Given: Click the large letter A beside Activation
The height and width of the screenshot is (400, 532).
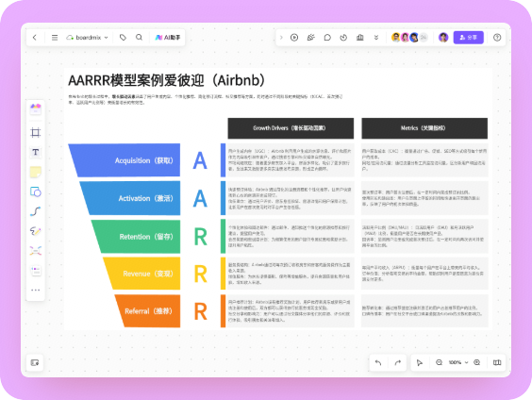Looking at the screenshot, I should 200,198.
